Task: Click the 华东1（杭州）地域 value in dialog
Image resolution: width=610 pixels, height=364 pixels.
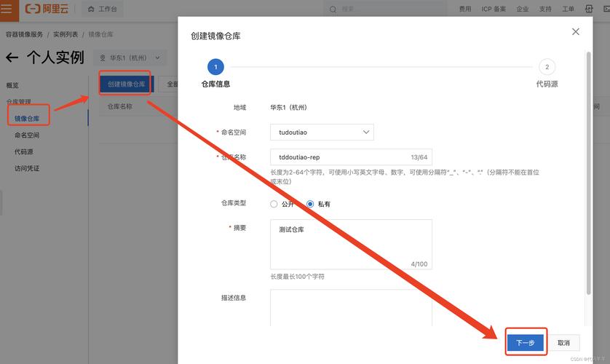Action: coord(289,108)
